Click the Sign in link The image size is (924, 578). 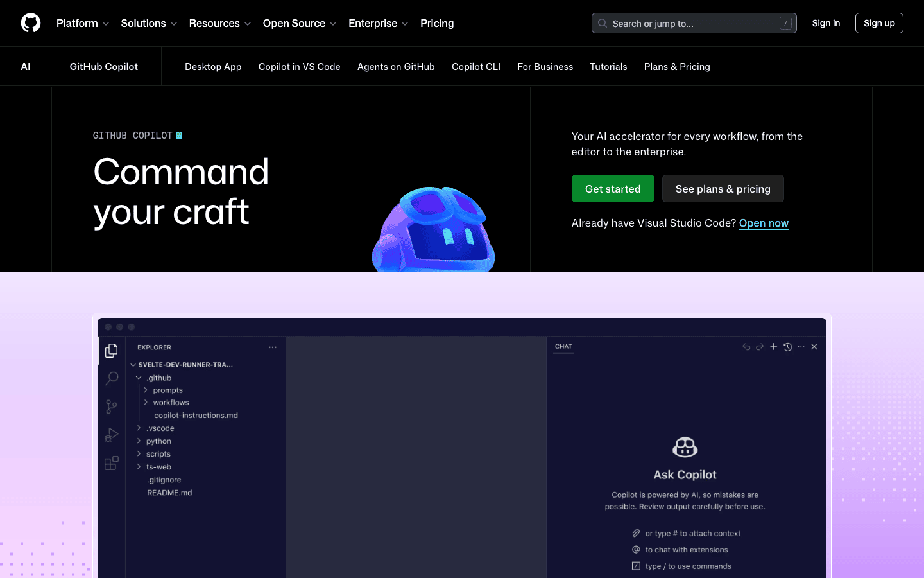[x=826, y=23]
